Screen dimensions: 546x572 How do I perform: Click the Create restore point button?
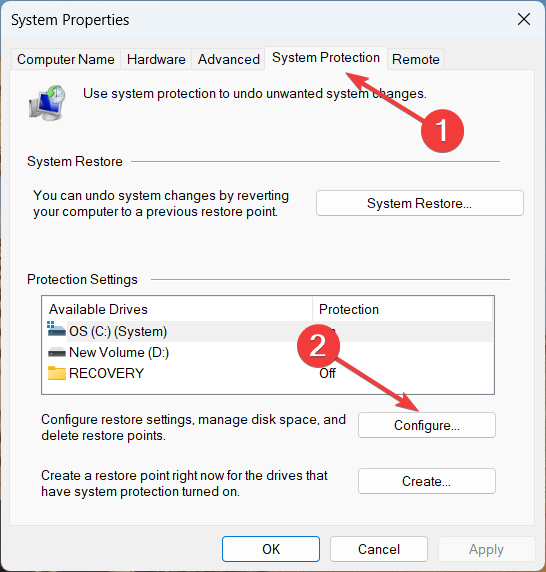click(x=427, y=481)
